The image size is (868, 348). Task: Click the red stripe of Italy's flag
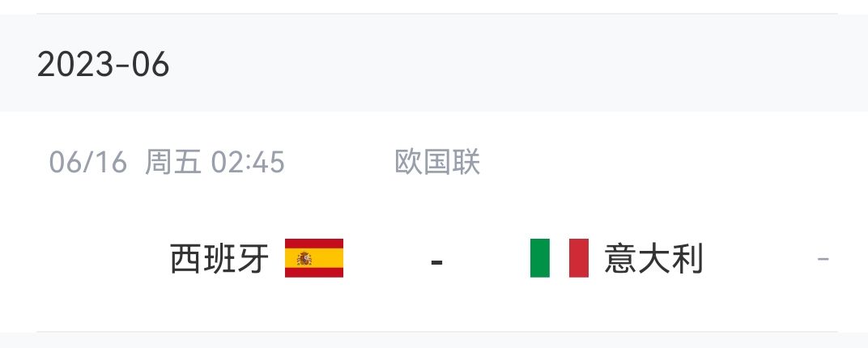coord(579,258)
